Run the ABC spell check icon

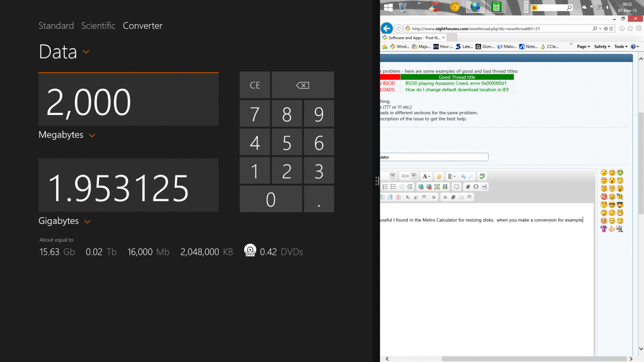(x=482, y=176)
